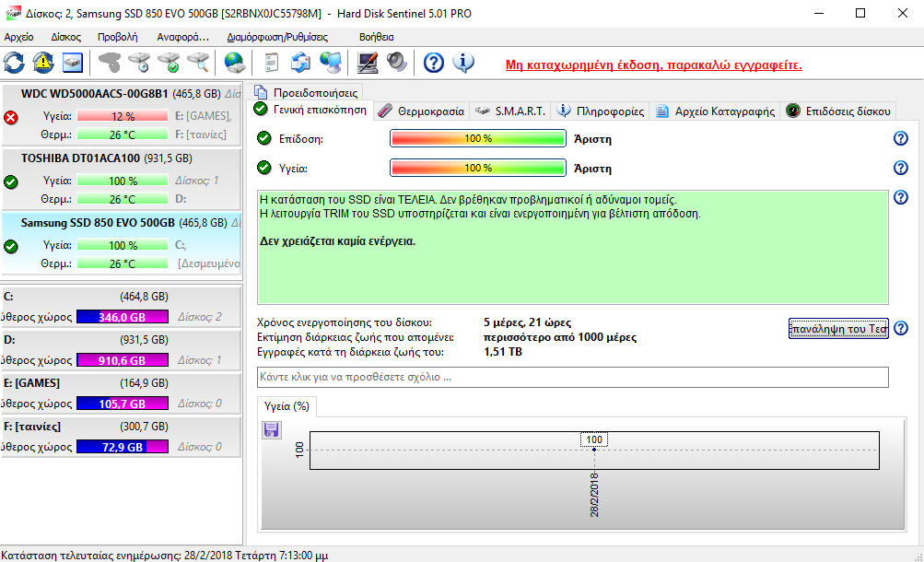Click the D: 910,6 GB free space bar
Screen dimensions: 924x562
[123, 360]
